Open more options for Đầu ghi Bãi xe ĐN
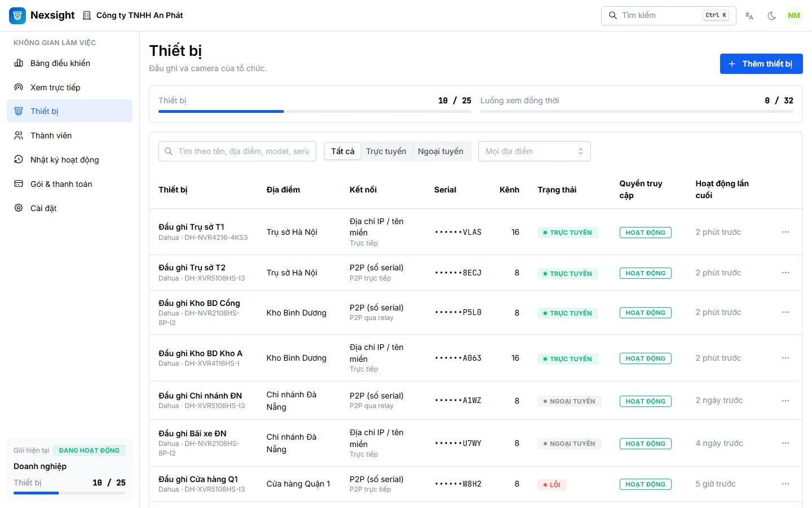 coord(785,443)
